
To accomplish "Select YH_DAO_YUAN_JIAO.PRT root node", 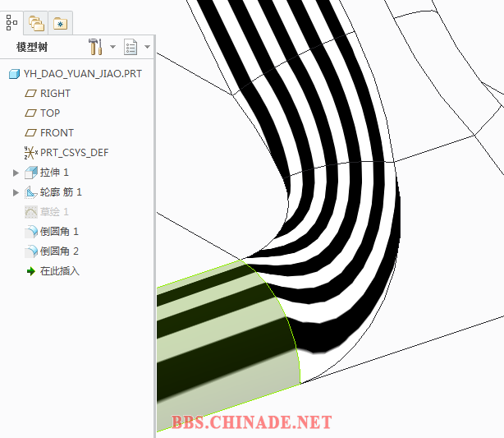I will (83, 74).
